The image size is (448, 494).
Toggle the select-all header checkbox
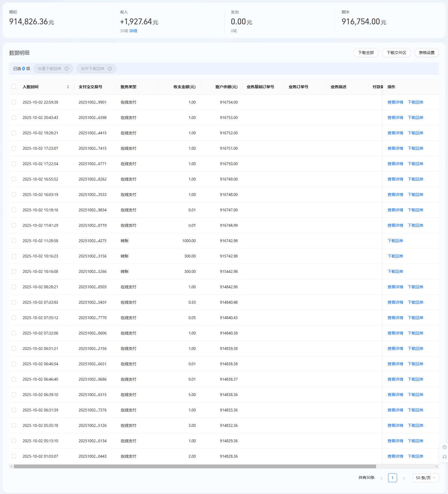[x=14, y=87]
